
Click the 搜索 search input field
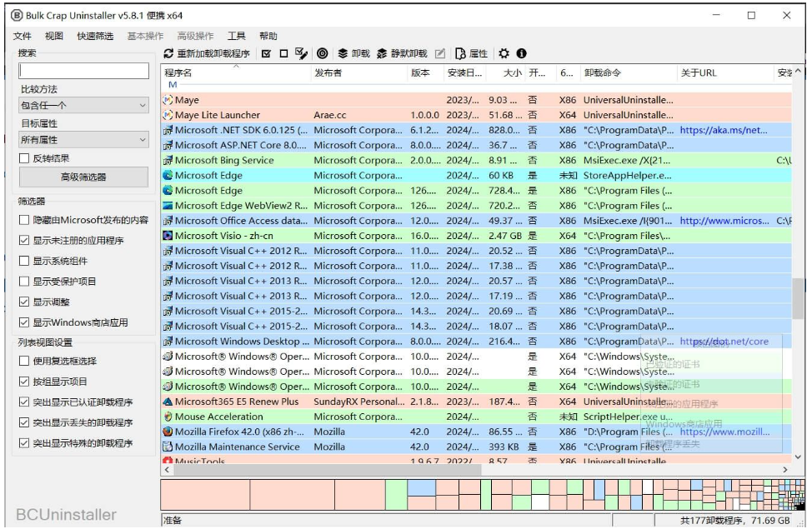84,71
